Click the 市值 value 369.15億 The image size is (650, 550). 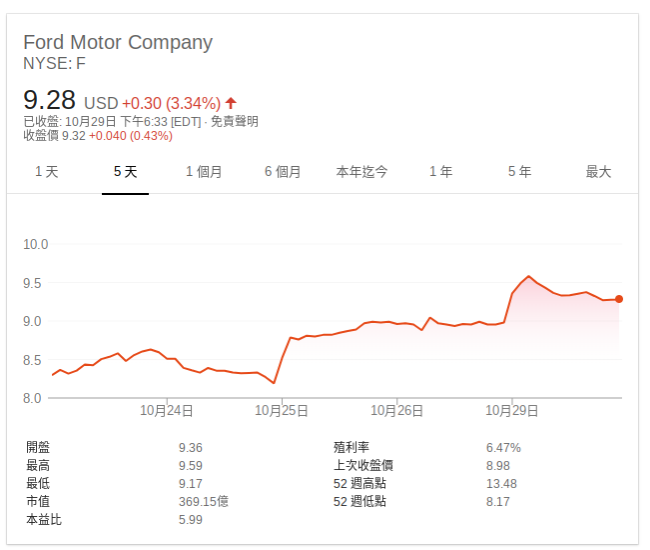[203, 502]
